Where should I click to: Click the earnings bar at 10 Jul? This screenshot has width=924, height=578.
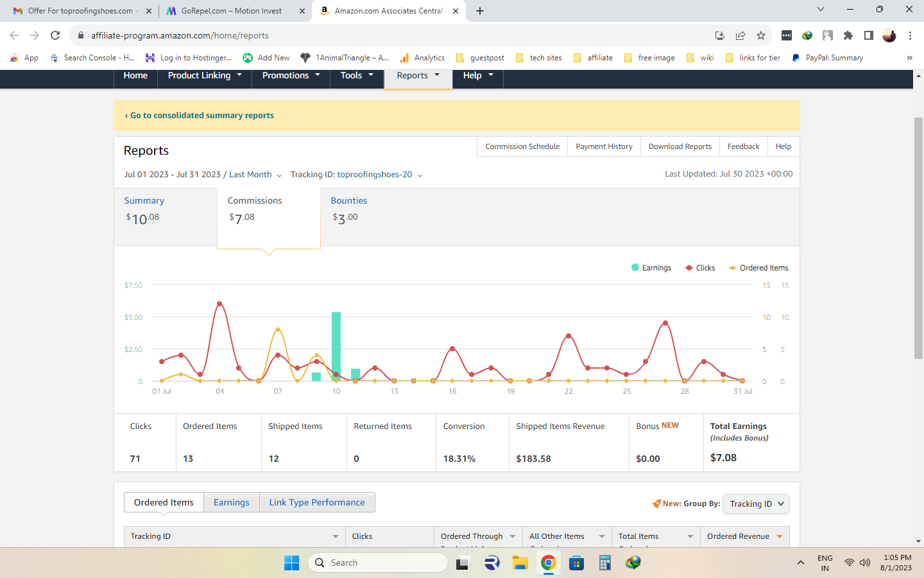click(x=336, y=346)
